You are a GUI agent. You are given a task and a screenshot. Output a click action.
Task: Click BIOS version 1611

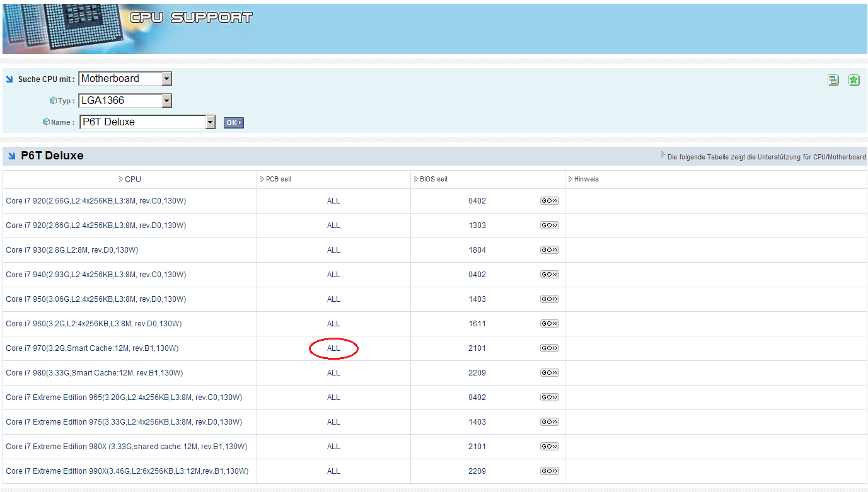click(x=477, y=324)
